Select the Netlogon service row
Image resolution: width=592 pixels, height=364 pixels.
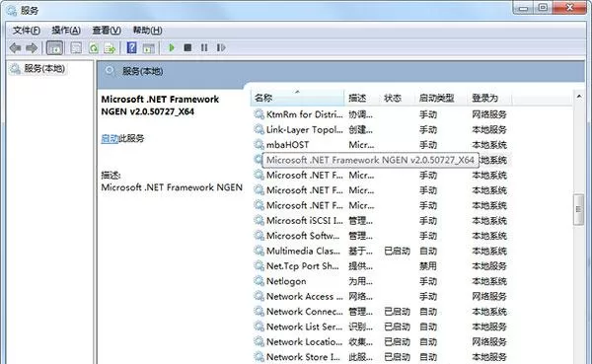coord(380,281)
